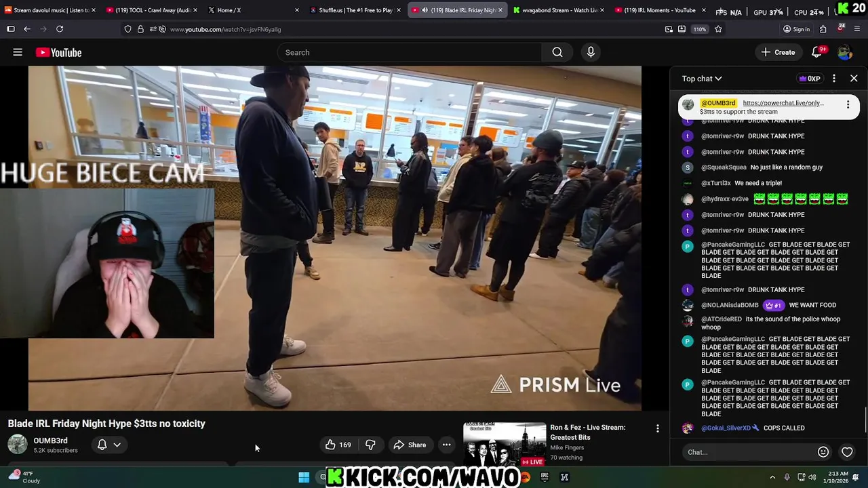Open the browser extensions puzzle icon
This screenshot has width=868, height=488.
pos(823,29)
